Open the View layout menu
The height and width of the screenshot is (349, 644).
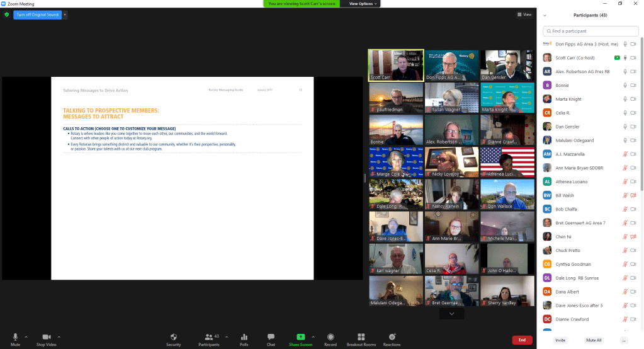524,14
